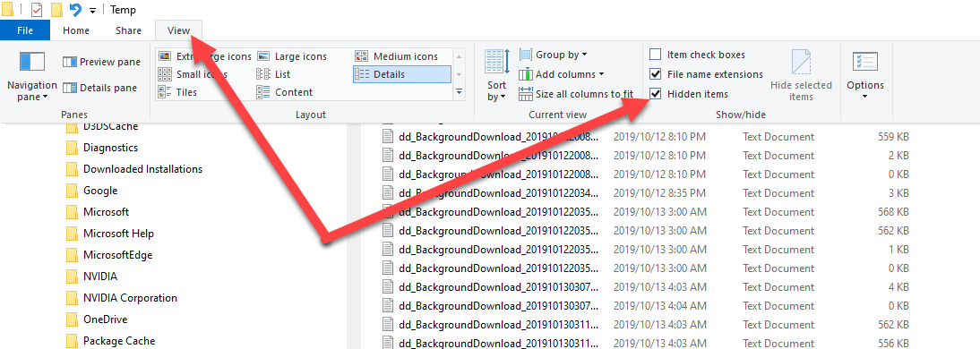Image resolution: width=980 pixels, height=349 pixels.
Task: Click the 556 KB size cell
Action: 893,343
